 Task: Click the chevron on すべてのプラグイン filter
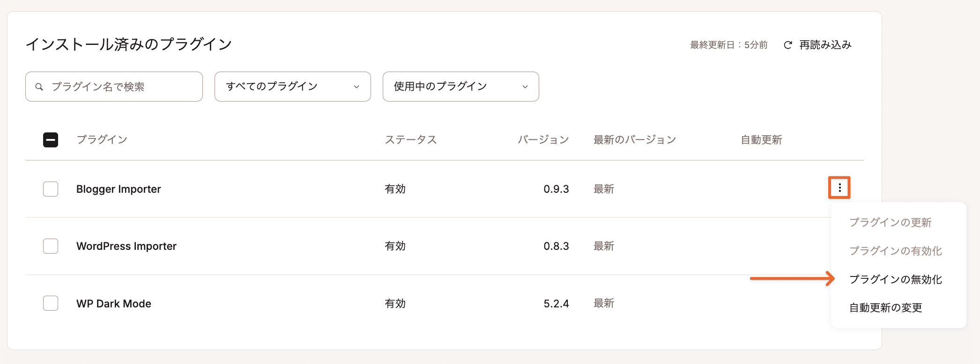point(357,86)
